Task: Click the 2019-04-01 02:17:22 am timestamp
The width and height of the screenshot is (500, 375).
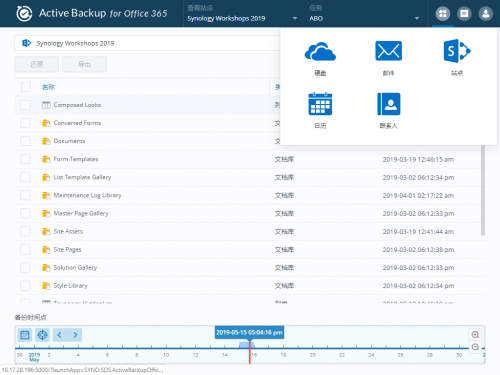Action: pos(418,195)
